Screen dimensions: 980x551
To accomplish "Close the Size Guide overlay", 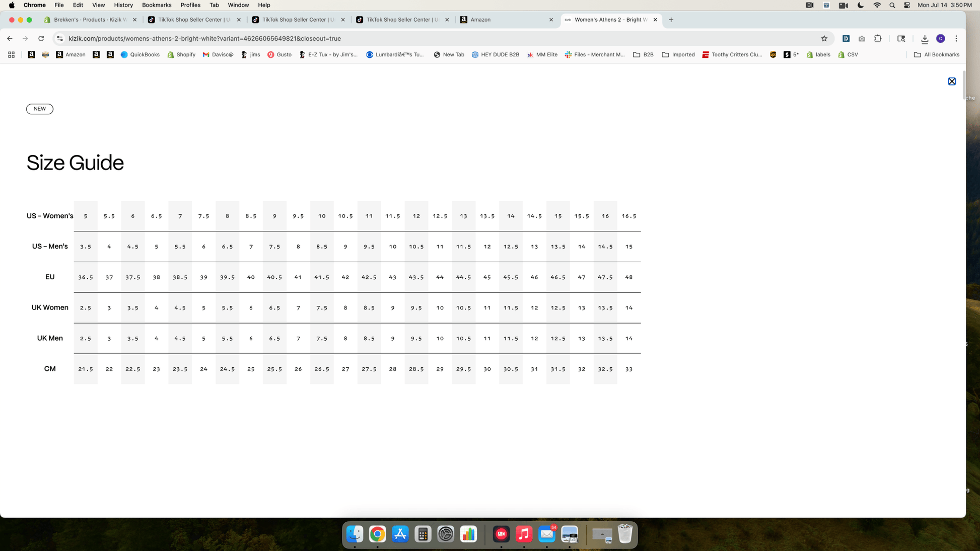I will (951, 81).
